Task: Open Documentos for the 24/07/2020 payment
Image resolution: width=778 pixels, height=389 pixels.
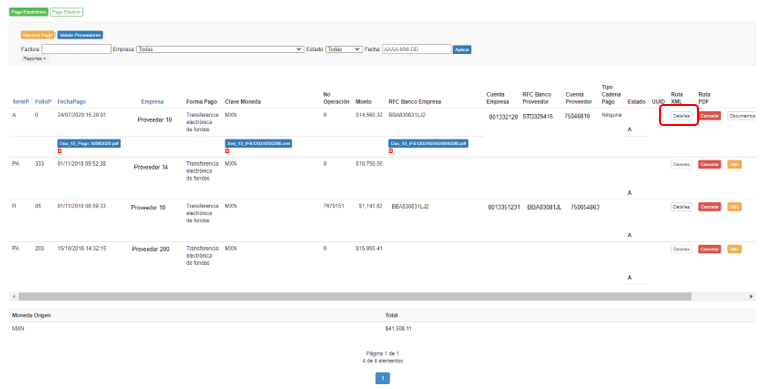Action: point(741,116)
